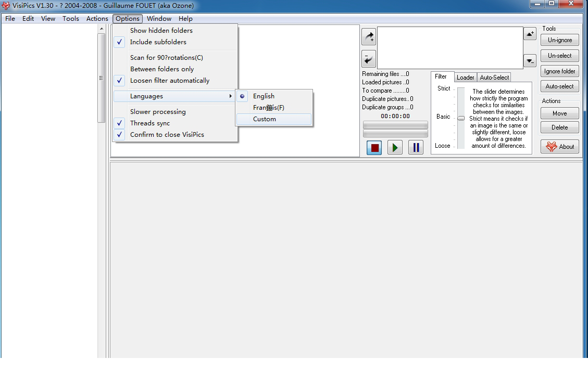Screen dimensions: 588x372
Task: Start scanning with green play button
Action: click(x=395, y=148)
